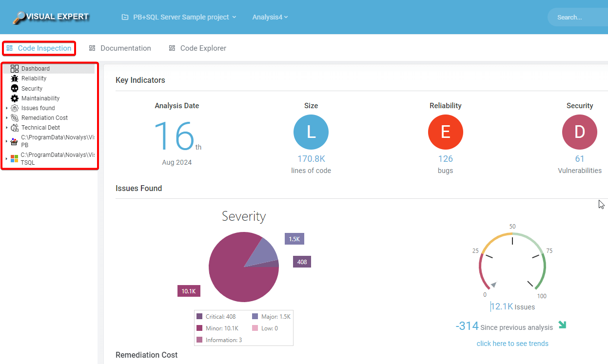This screenshot has width=608, height=364.
Task: Toggle the Low: 0 legend swatch
Action: coord(255,328)
